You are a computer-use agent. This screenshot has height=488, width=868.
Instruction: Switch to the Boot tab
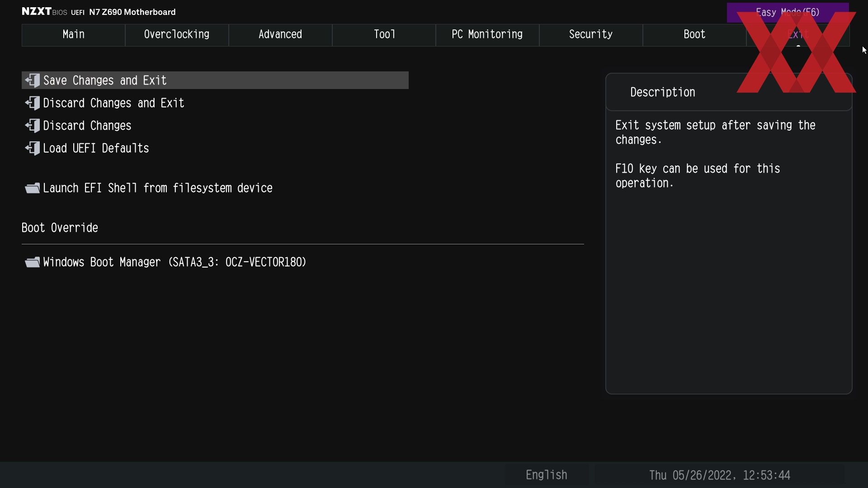[694, 35]
